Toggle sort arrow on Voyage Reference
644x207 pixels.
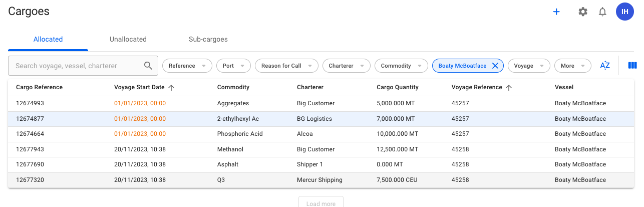[509, 87]
